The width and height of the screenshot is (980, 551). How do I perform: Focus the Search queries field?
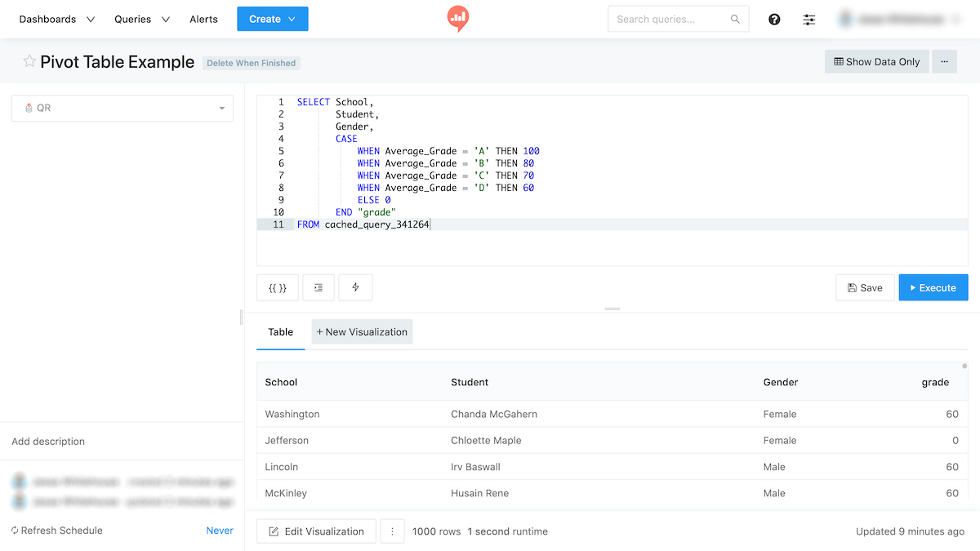pyautogui.click(x=670, y=19)
